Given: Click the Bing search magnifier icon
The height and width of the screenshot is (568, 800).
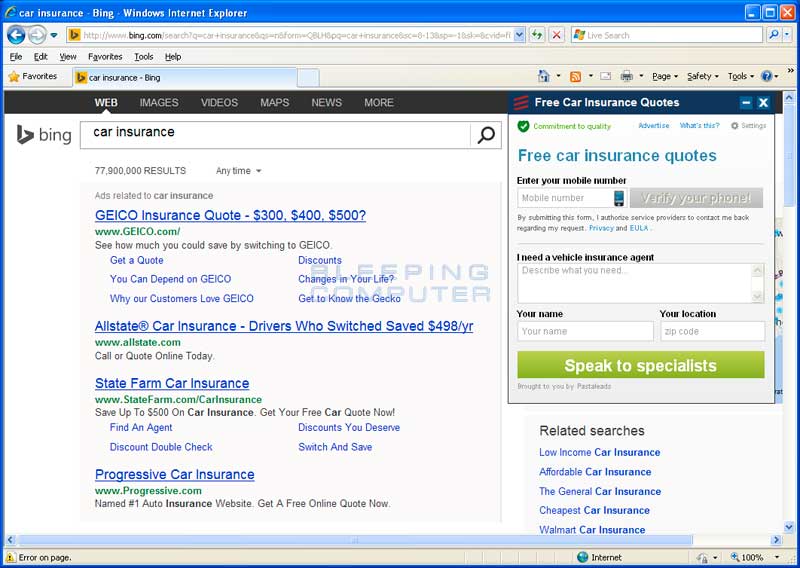Looking at the screenshot, I should coord(486,135).
